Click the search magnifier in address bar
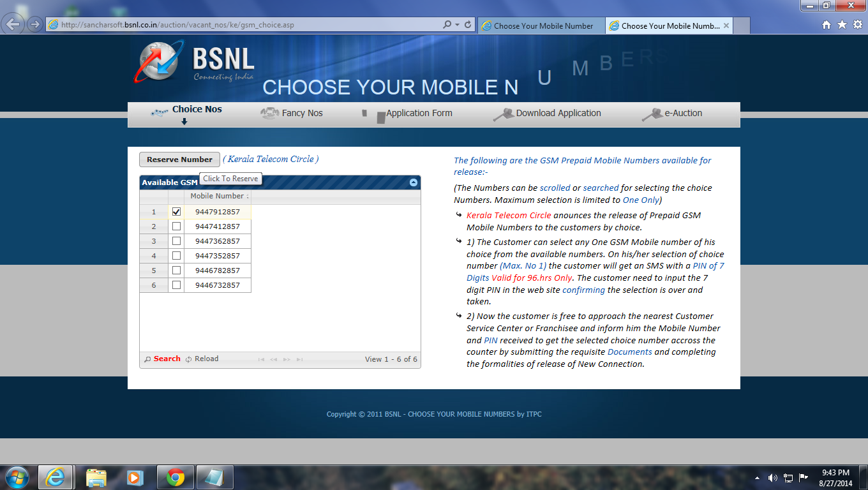The width and height of the screenshot is (868, 490). click(447, 25)
